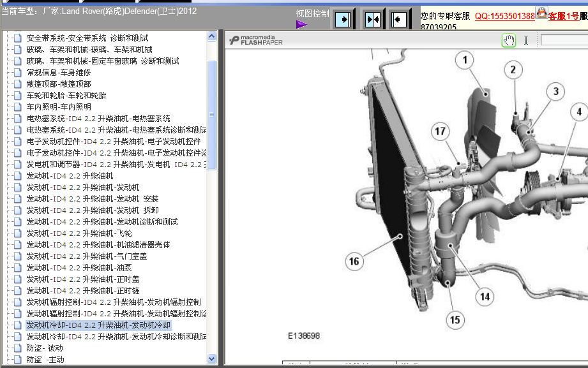Screen dimensions: 588x368
Task: Click callout number 17 in diagram
Action: (x=440, y=131)
